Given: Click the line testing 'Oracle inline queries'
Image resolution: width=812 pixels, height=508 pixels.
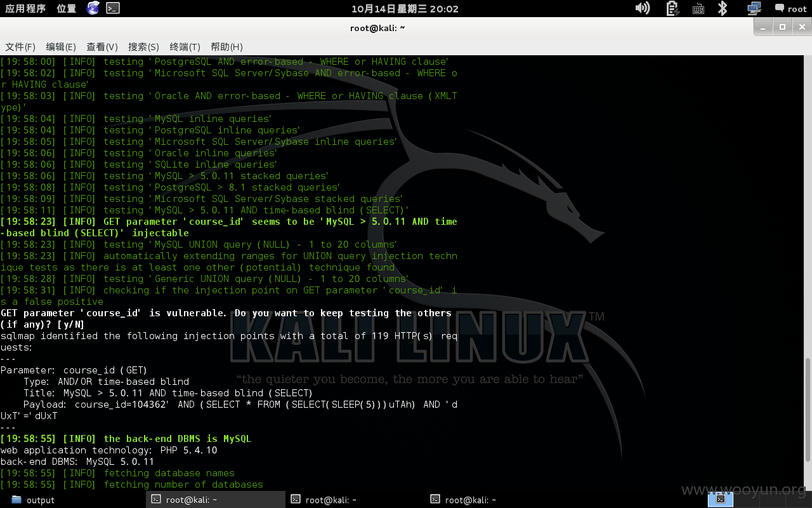Looking at the screenshot, I should (x=139, y=153).
